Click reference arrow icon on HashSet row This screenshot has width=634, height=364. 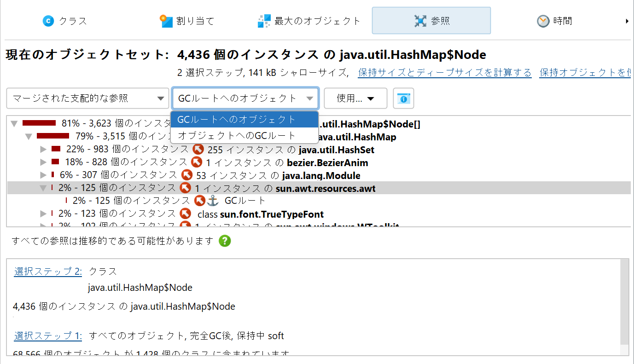198,149
